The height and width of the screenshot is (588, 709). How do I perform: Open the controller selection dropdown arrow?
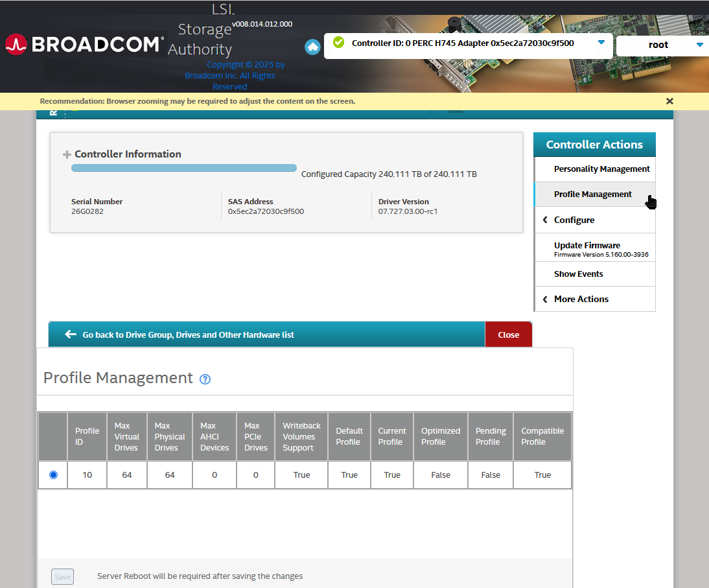(601, 42)
